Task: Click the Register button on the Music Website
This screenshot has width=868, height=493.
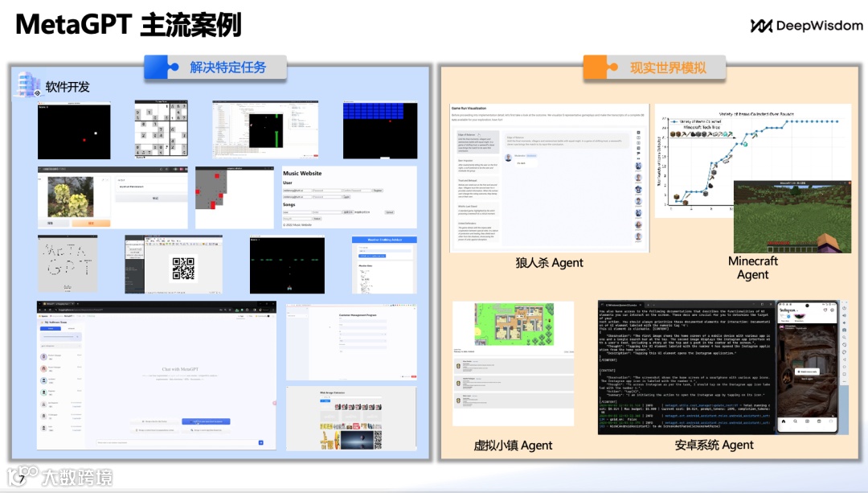Action: coord(378,191)
